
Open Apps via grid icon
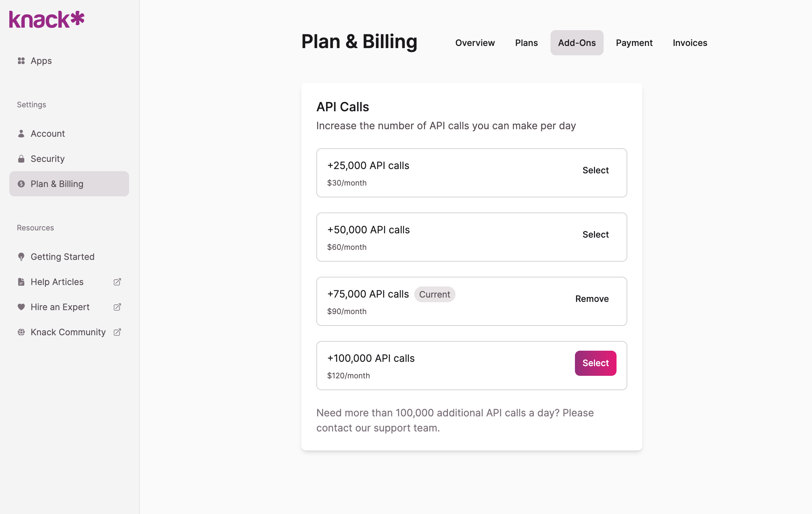pos(21,61)
